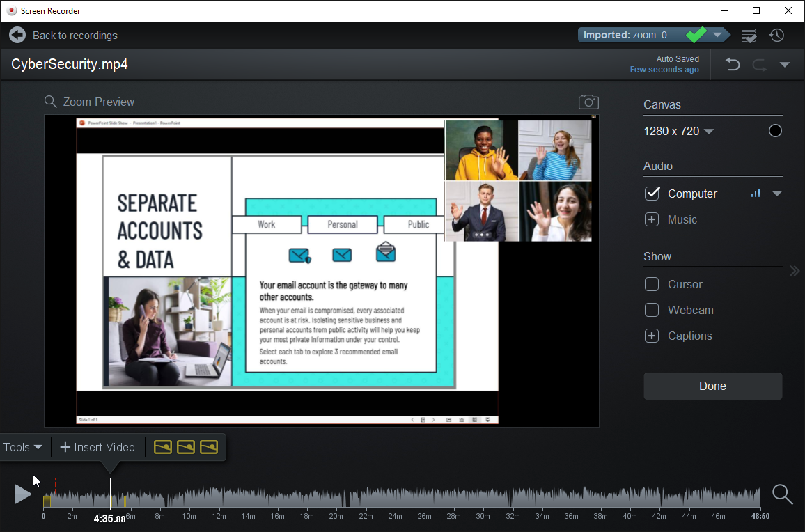This screenshot has height=532, width=805.
Task: Select the first yellow overlay icon
Action: 162,447
